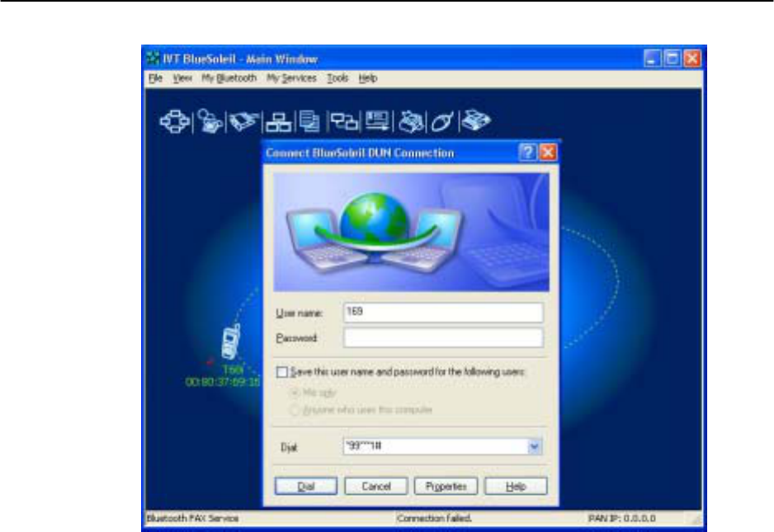
Task: Click the User name field containing 169
Action: [x=443, y=313]
